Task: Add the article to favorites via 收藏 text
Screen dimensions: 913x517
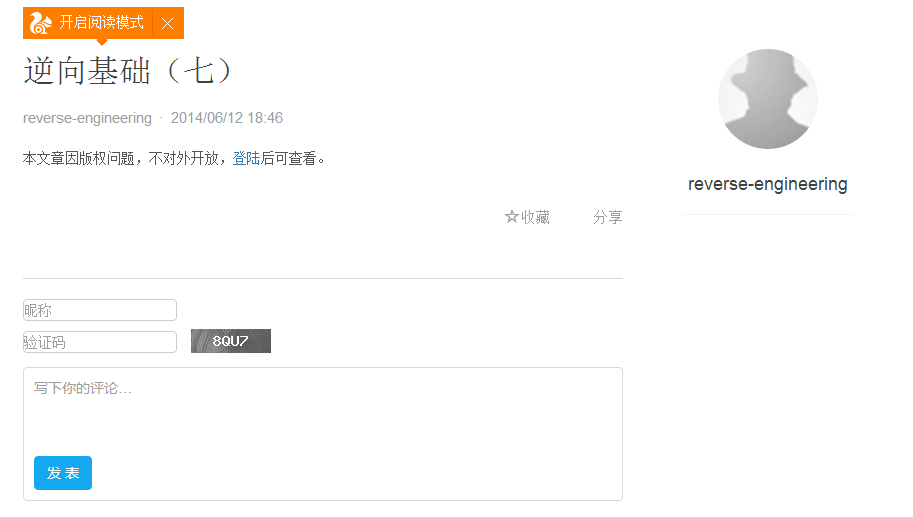Action: 535,217
